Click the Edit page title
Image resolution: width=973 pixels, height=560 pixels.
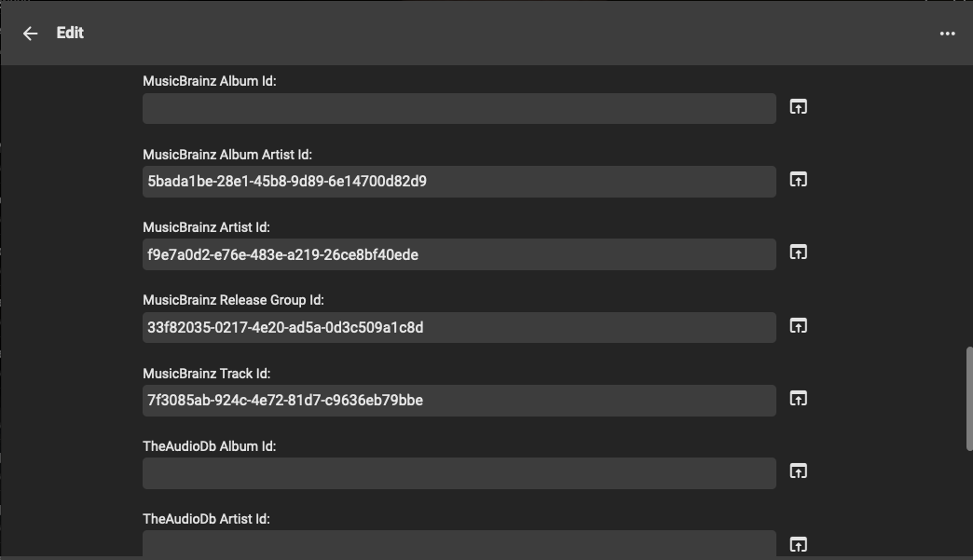coord(70,34)
